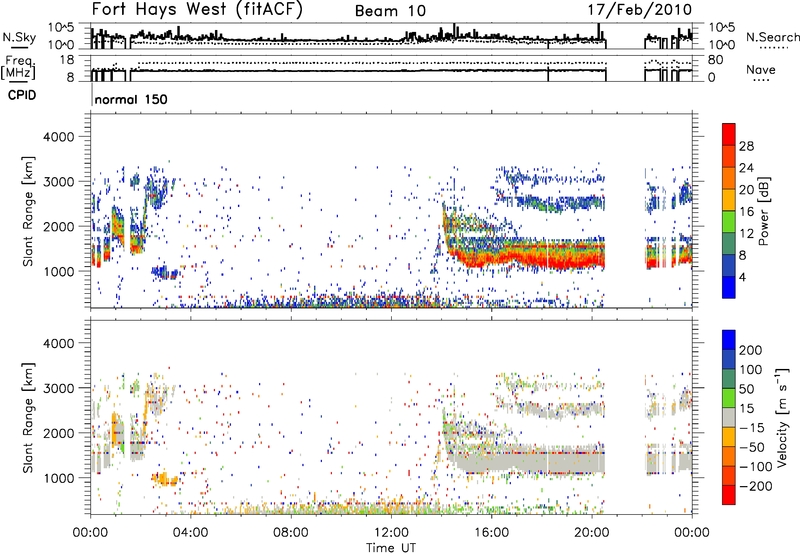Click 'Slant Range [km]' label of power panel
Screen dimensions: 800x554
pos(28,211)
